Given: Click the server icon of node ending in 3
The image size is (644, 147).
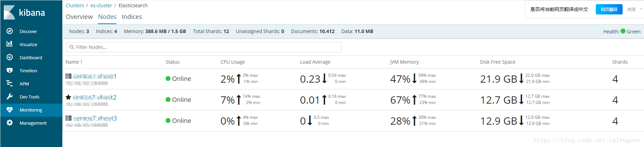Looking at the screenshot, I should pyautogui.click(x=69, y=118).
